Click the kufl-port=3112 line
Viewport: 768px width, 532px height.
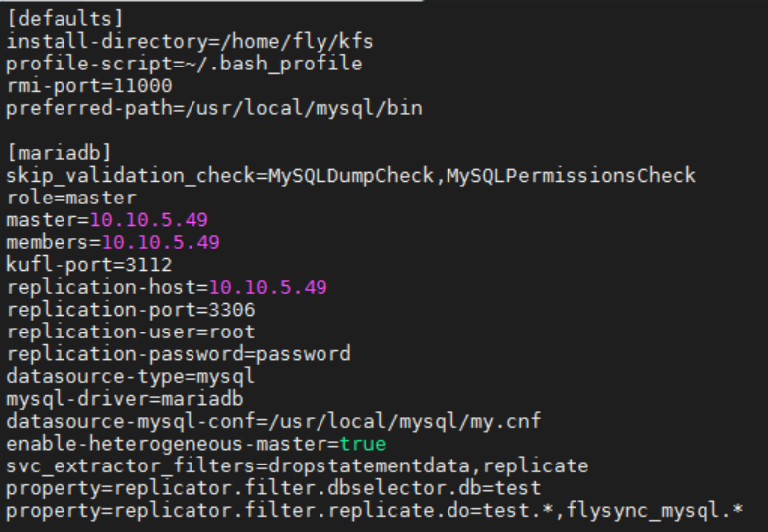tap(88, 265)
